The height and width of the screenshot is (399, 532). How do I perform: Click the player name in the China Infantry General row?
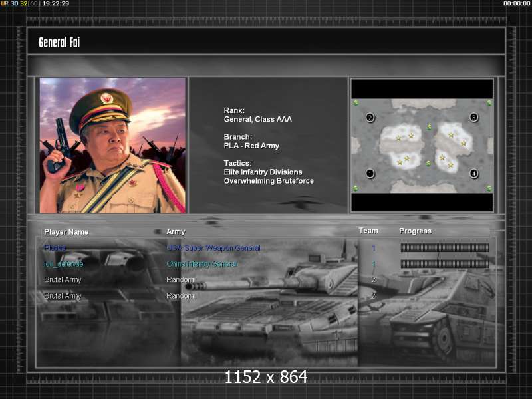click(x=63, y=263)
